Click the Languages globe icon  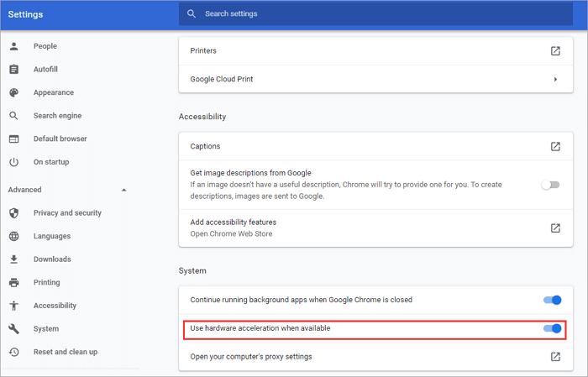pyautogui.click(x=14, y=236)
